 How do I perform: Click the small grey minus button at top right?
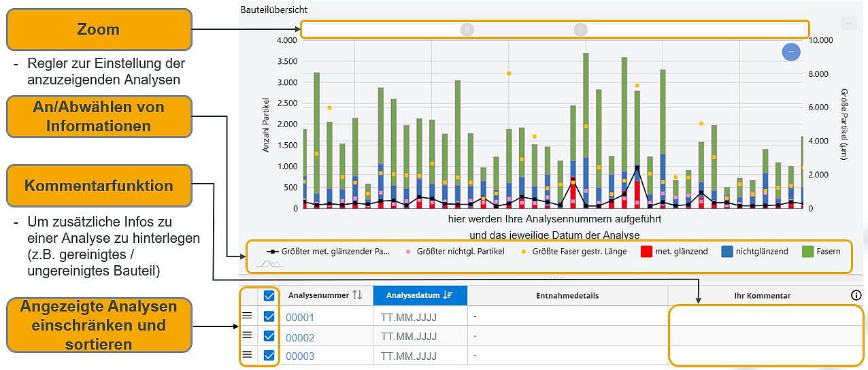click(x=849, y=23)
